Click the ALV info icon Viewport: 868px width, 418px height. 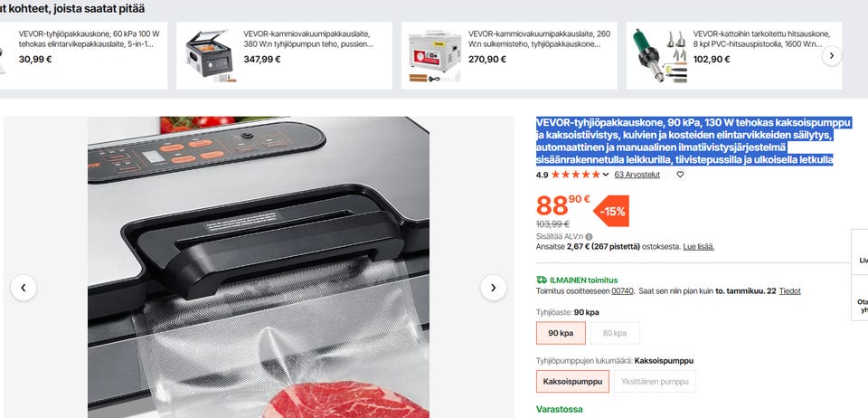(x=589, y=237)
